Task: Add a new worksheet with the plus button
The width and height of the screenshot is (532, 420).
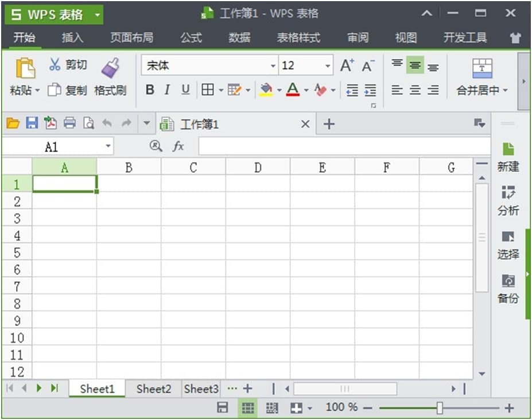Action: (x=247, y=388)
